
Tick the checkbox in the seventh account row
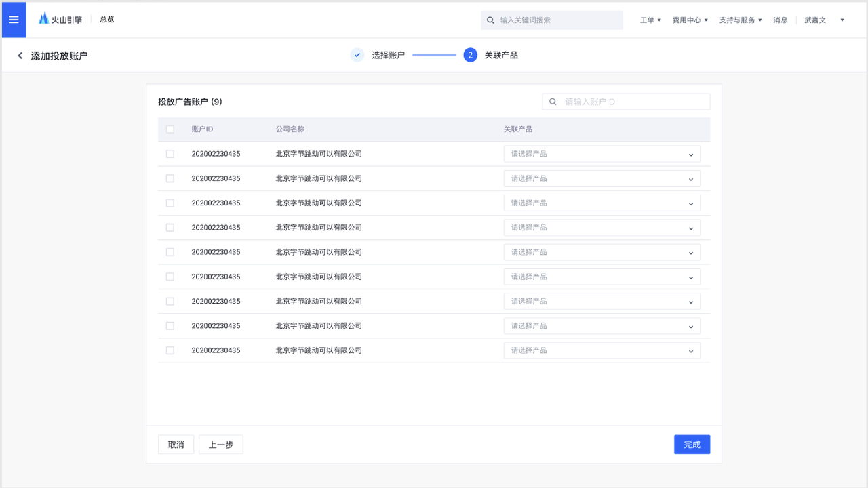coord(170,301)
